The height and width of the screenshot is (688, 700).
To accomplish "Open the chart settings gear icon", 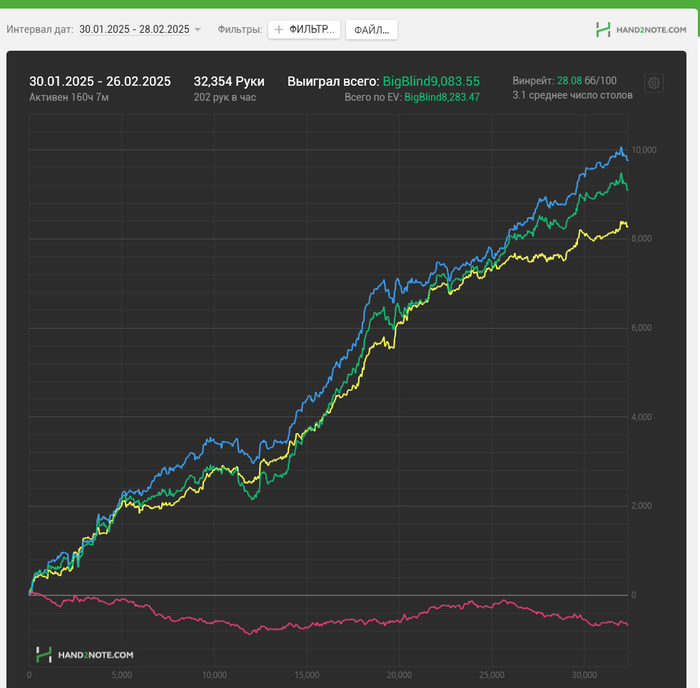I will (654, 83).
